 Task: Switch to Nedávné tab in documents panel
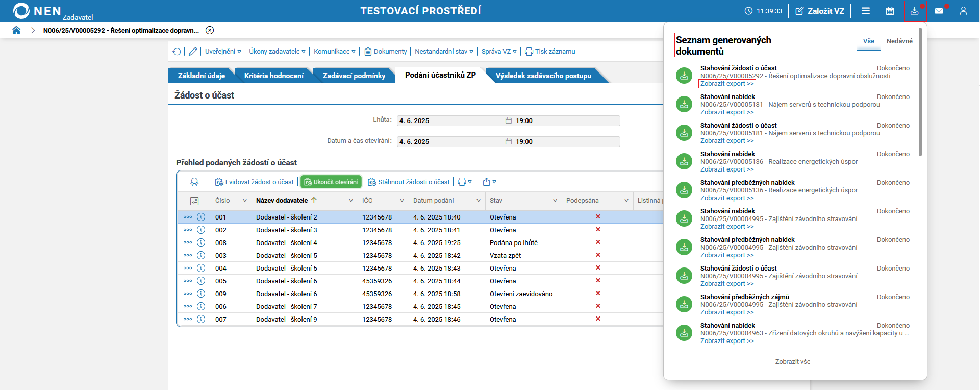(x=899, y=41)
